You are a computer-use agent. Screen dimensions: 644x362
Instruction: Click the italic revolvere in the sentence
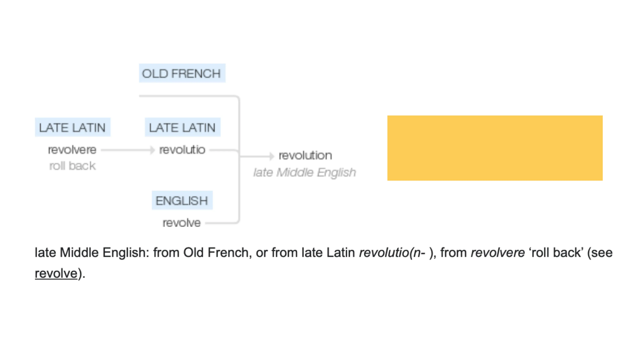click(x=497, y=253)
